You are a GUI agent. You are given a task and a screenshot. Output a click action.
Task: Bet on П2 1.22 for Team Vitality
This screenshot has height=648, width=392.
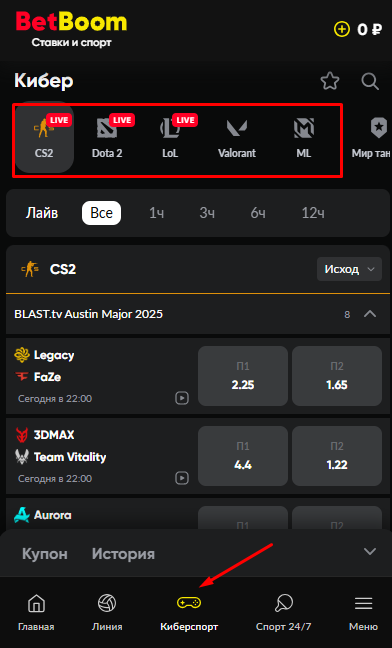pos(337,456)
